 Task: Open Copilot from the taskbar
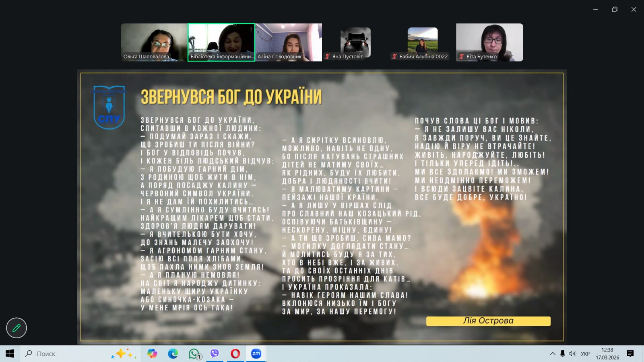tap(152, 354)
